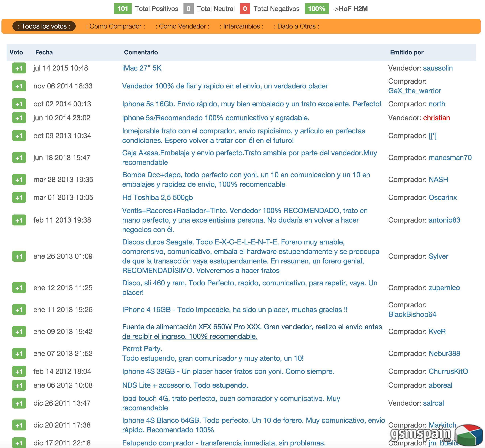Viewport: 485px width, 448px height.
Task: Click the +1 badge for nov 06 2014
Action: [x=19, y=86]
